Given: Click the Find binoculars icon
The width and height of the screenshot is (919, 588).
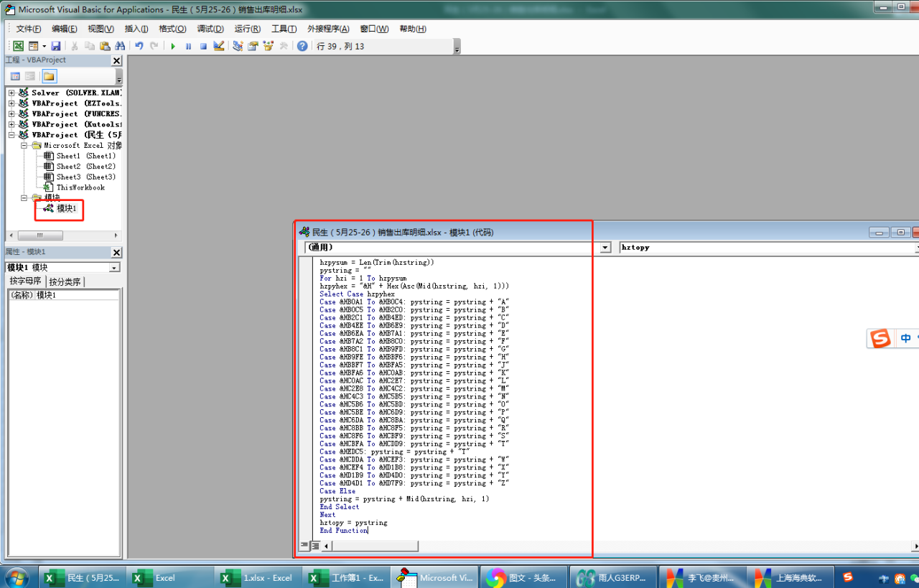Looking at the screenshot, I should pos(120,46).
